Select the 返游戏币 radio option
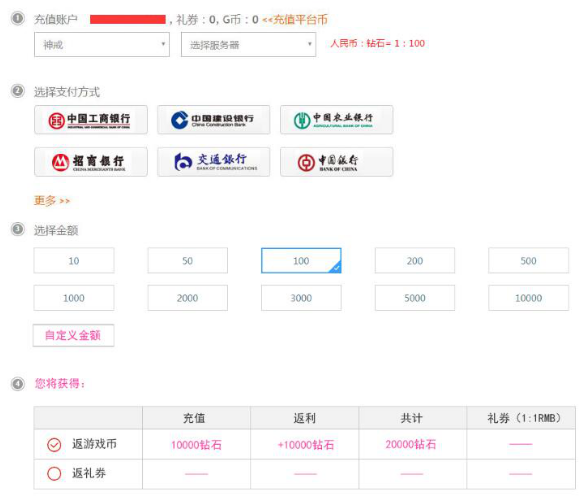Viewport: 586px width, 499px height. pos(54,445)
